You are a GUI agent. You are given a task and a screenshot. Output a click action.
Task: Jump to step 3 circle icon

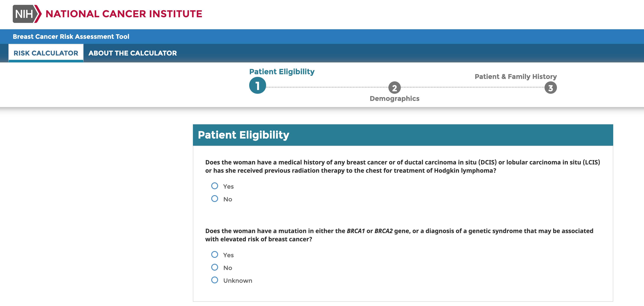click(551, 88)
